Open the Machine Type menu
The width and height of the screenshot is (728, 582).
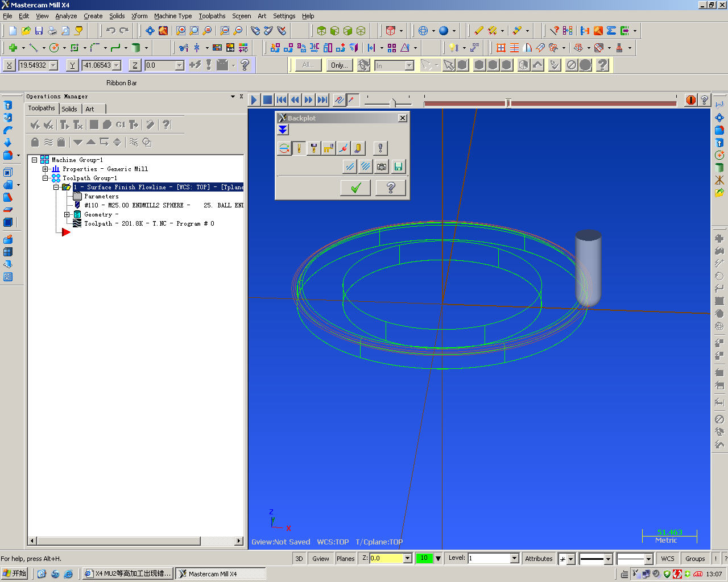173,16
